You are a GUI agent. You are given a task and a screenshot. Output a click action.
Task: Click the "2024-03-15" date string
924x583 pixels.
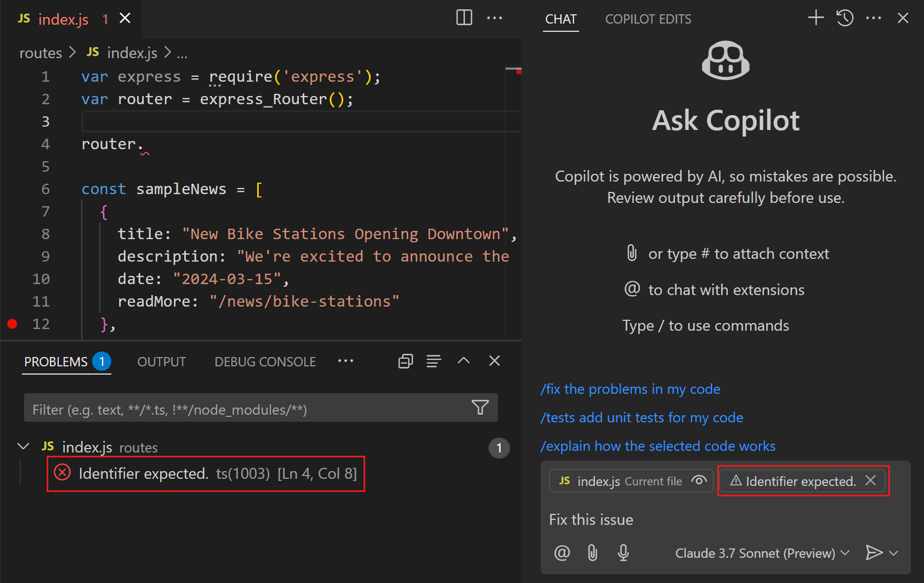[x=228, y=279]
